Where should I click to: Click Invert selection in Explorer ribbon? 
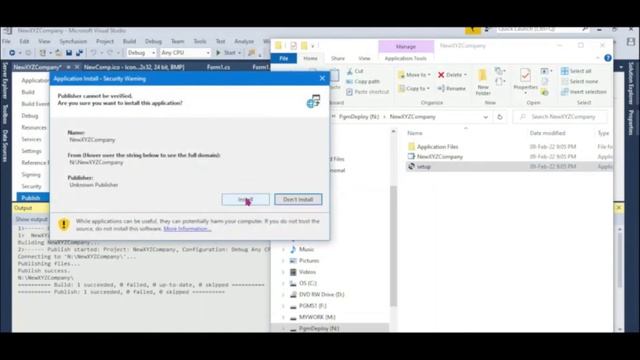[x=584, y=92]
